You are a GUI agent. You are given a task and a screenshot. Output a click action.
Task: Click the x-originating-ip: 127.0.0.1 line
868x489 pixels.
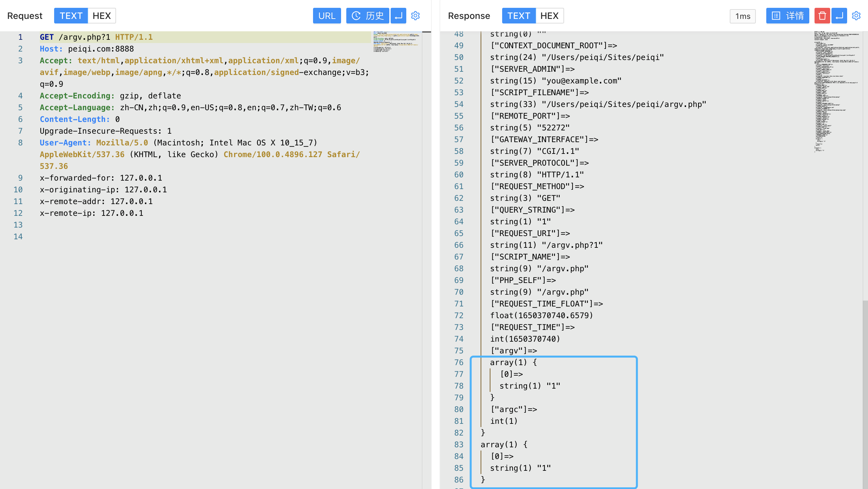click(x=103, y=190)
